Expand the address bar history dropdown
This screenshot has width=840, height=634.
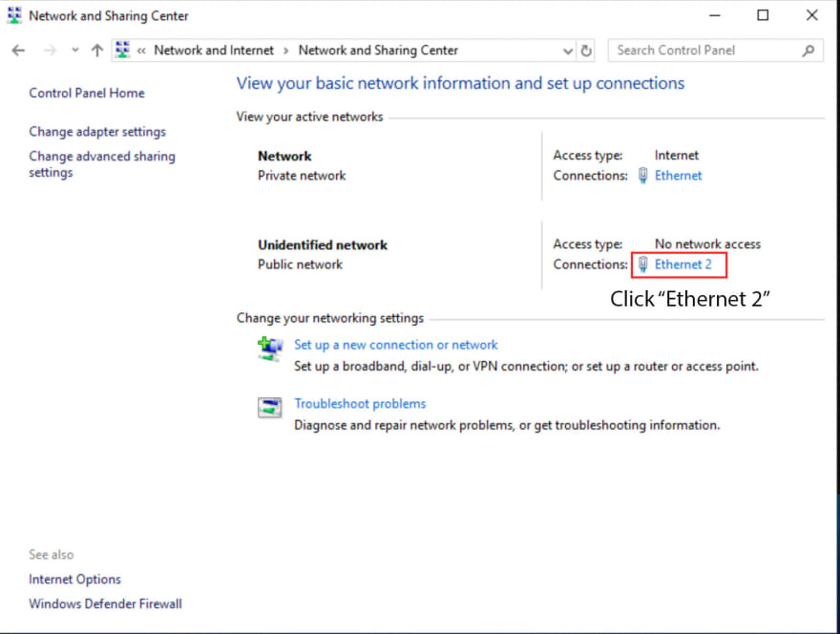pyautogui.click(x=568, y=51)
